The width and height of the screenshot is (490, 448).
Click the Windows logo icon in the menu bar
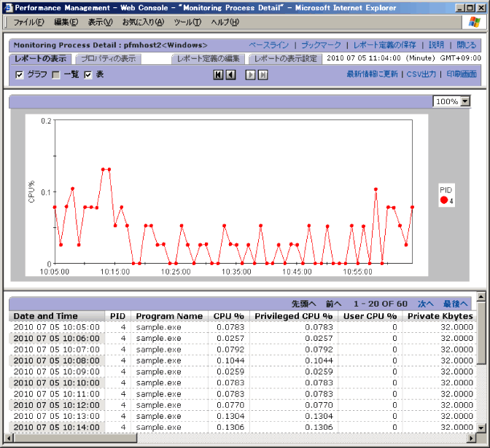point(475,22)
